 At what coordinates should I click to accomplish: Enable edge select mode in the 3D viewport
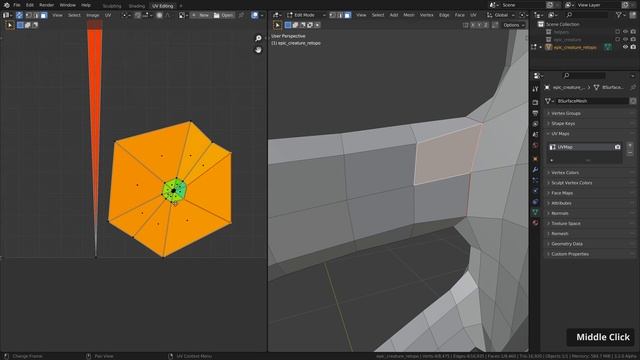[x=340, y=15]
